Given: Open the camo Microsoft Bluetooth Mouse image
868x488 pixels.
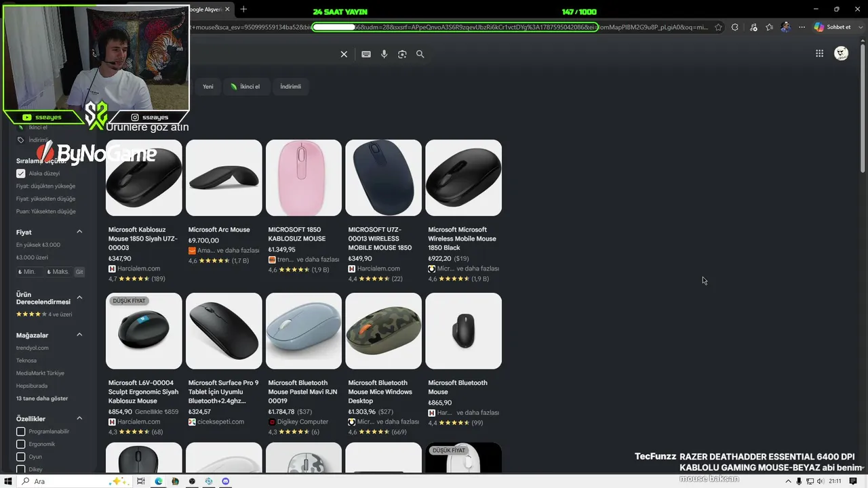Looking at the screenshot, I should tap(383, 331).
